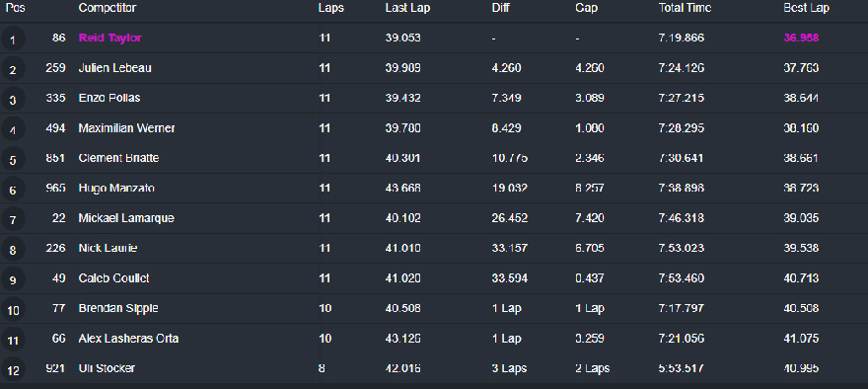Click the position 12 circle badge

(13, 369)
